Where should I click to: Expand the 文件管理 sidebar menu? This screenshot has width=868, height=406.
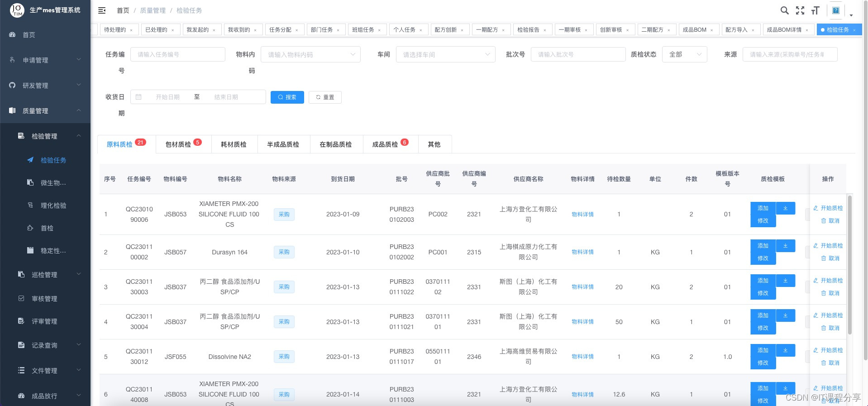[45, 371]
